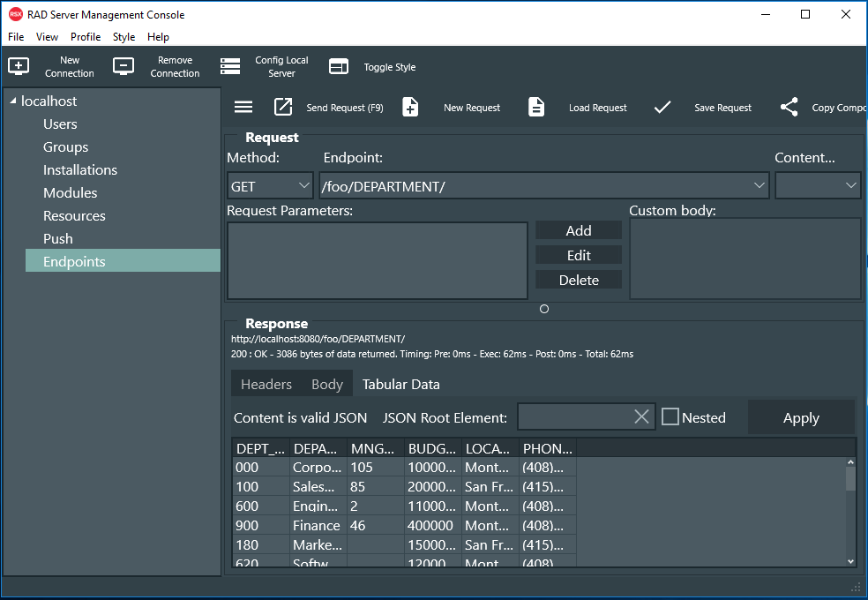Click the Toggle Style window icon
Viewport: 868px width, 600px height.
click(339, 66)
